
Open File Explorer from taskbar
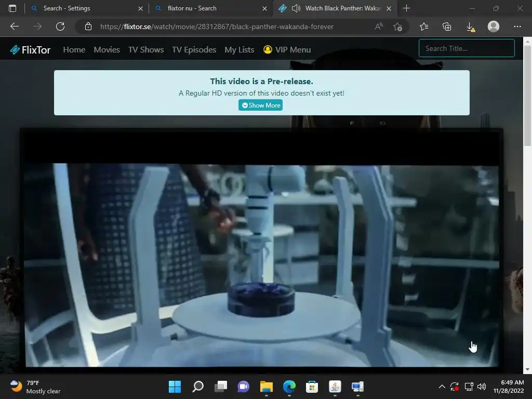267,387
